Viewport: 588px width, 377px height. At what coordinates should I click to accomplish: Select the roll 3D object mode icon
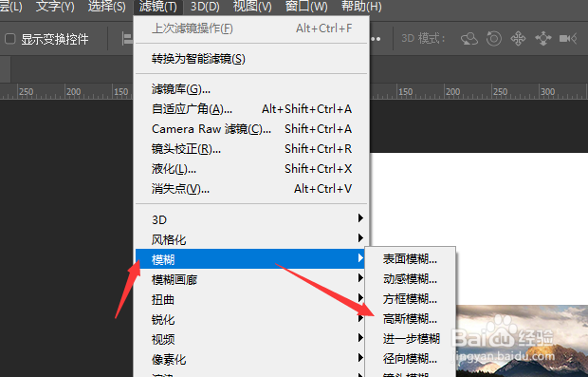[x=494, y=39]
